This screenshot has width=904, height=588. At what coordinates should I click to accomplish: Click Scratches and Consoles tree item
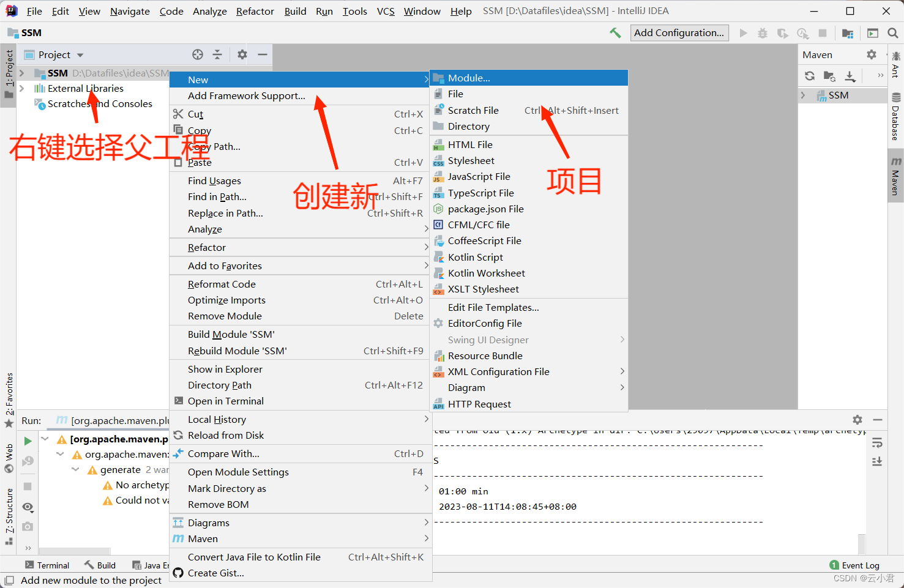[x=100, y=103]
